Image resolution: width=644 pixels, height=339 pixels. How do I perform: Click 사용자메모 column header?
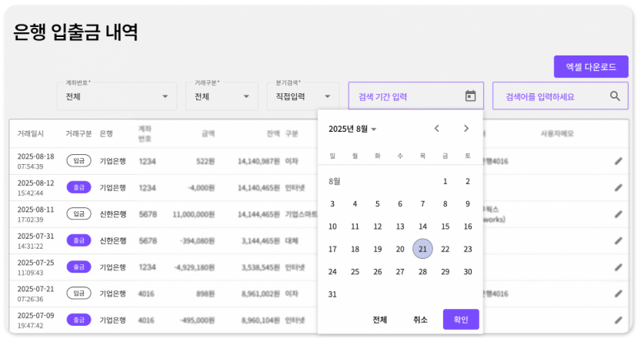557,134
